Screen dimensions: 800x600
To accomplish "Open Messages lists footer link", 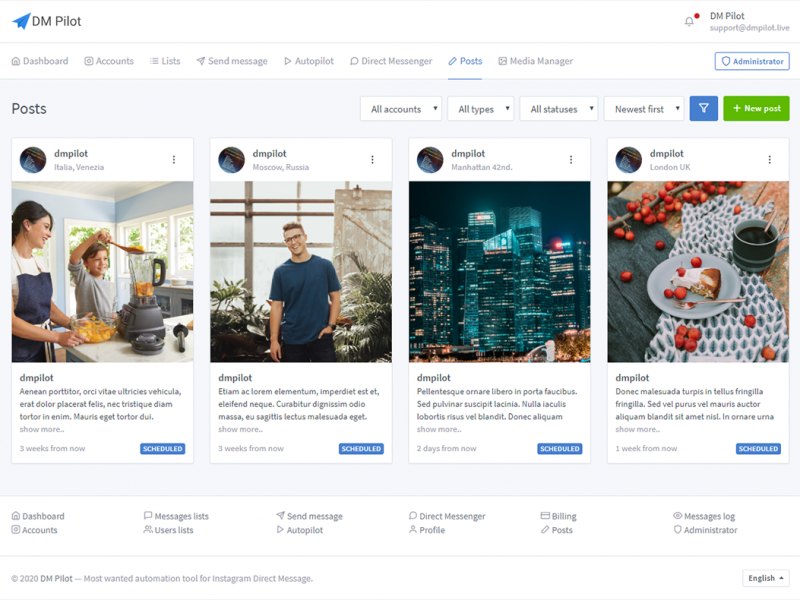I will [177, 516].
